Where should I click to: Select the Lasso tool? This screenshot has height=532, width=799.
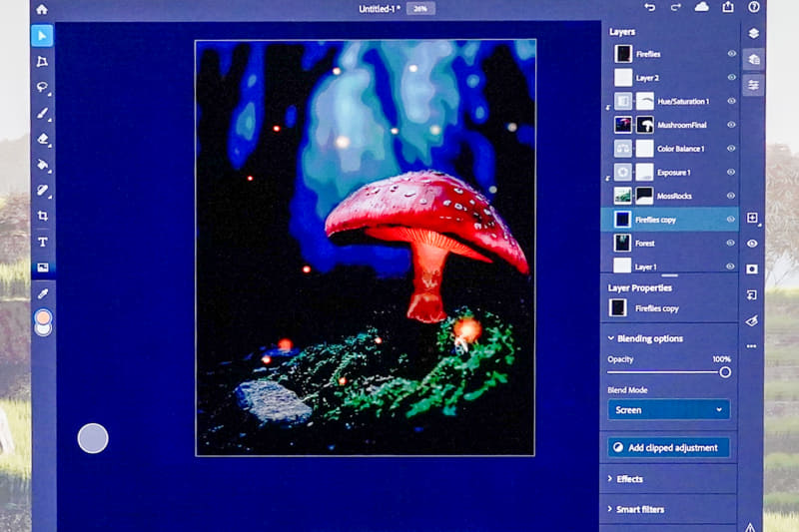tap(42, 87)
